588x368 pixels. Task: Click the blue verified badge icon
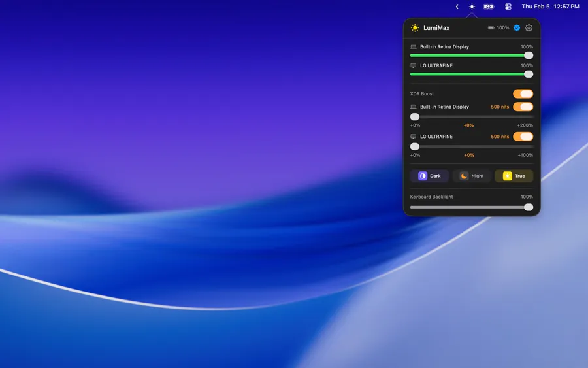coord(517,27)
